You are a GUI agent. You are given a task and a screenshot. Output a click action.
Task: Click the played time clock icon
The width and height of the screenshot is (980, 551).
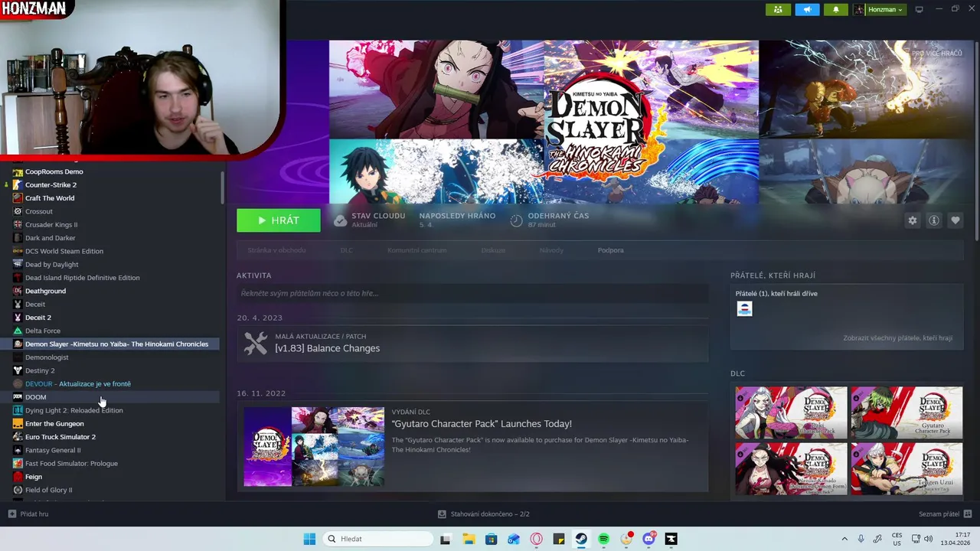point(516,220)
